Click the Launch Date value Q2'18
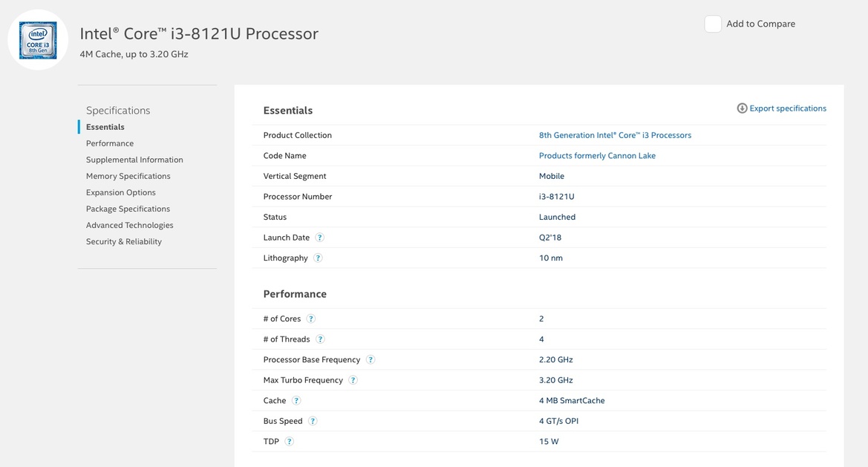 pos(550,238)
